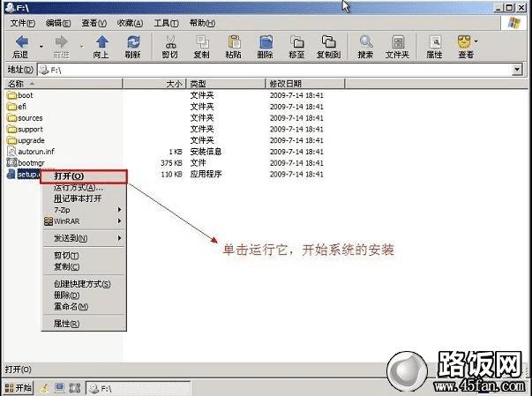Select the autorun.inf file icon
Image resolution: width=532 pixels, height=396 pixels.
(11, 151)
